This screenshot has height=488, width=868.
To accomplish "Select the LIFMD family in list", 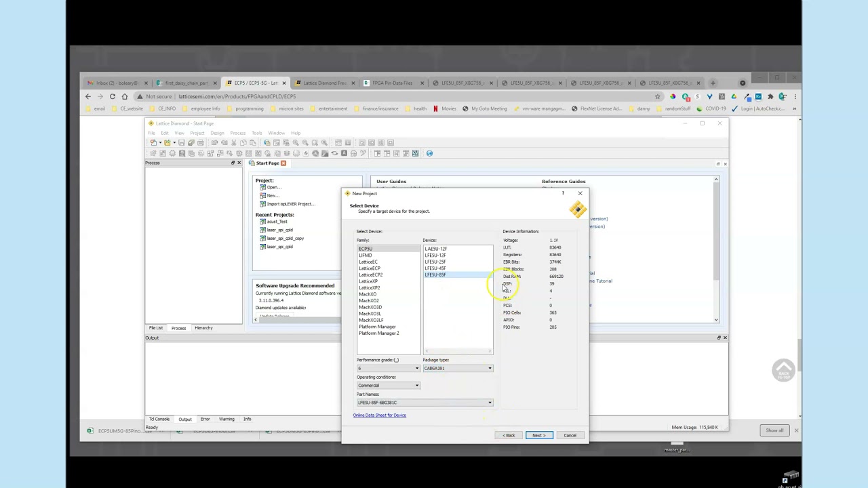I will (366, 256).
